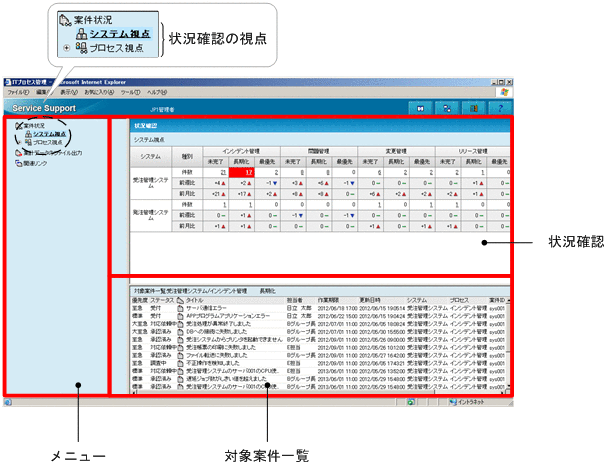Click the 21 未完了 cell under インシデント管理

(x=216, y=172)
